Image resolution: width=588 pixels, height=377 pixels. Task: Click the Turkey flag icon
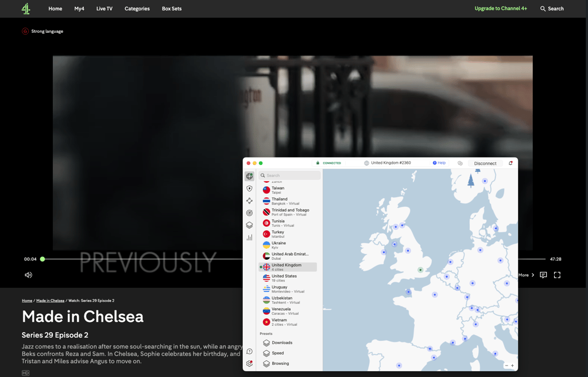tap(266, 234)
